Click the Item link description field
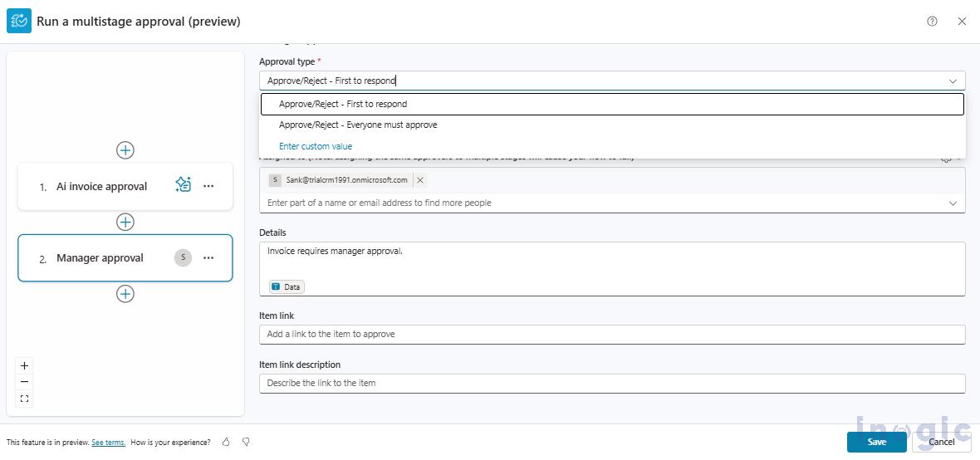This screenshot has width=980, height=460. pyautogui.click(x=612, y=383)
